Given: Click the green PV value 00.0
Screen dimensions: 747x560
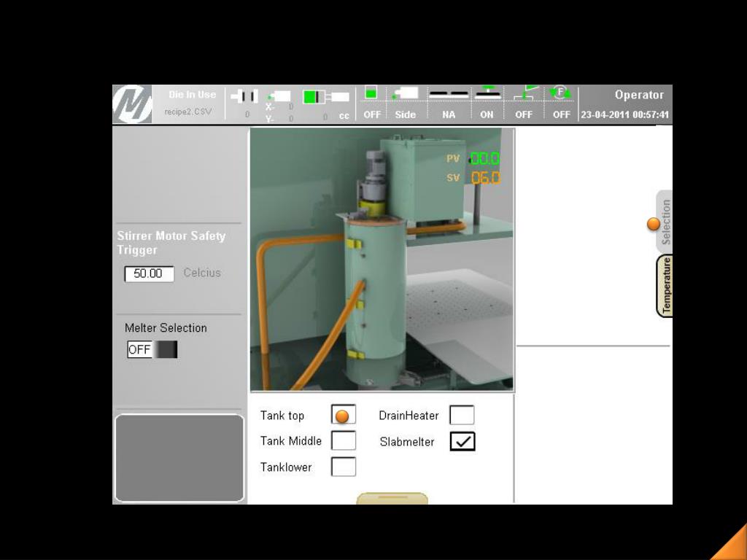Looking at the screenshot, I should [485, 158].
